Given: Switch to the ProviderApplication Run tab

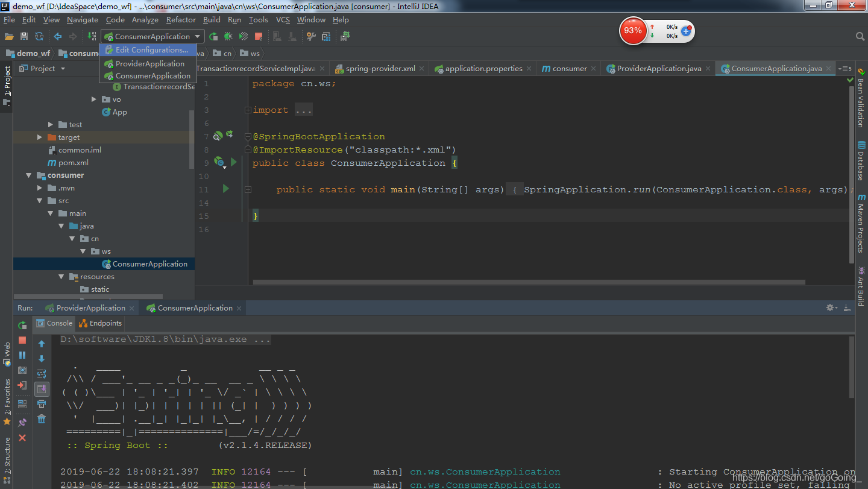Looking at the screenshot, I should (90, 308).
